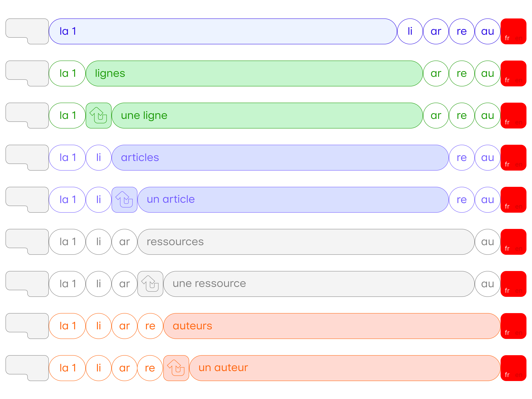Viewport: 532px width, 399px height.
Task: Select 'fr' language in the 'articles' row
Action: coord(507,164)
